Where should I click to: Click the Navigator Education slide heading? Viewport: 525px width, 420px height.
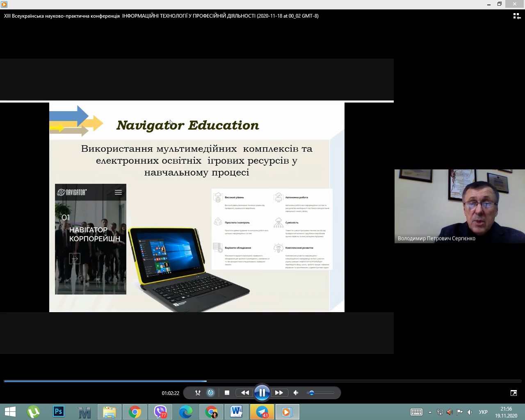click(x=188, y=126)
